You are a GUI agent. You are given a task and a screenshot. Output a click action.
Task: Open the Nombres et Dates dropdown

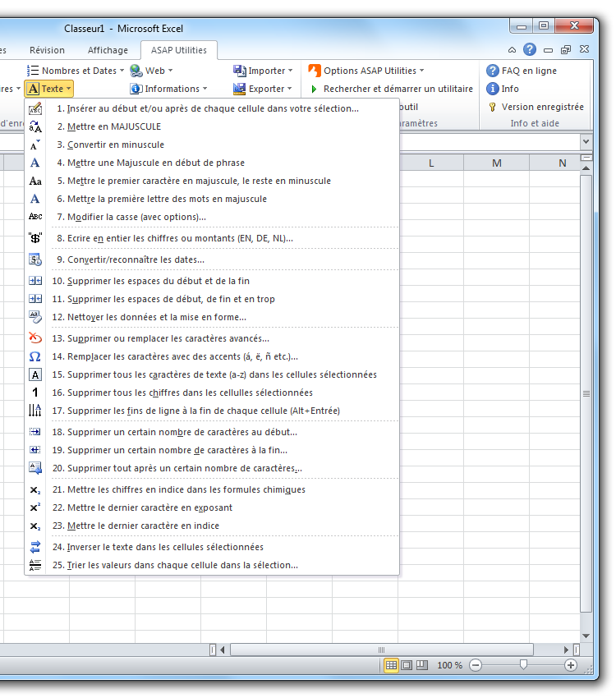tap(76, 71)
